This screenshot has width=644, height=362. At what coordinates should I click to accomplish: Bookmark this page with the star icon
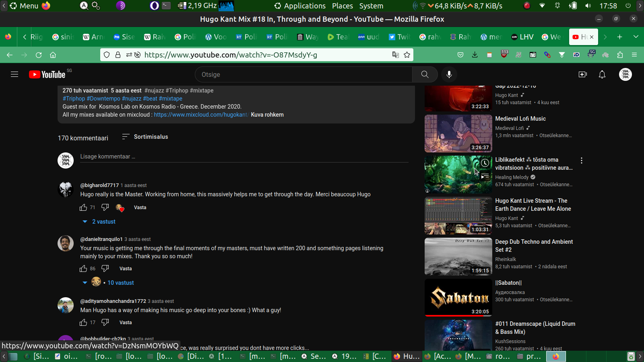pyautogui.click(x=407, y=55)
